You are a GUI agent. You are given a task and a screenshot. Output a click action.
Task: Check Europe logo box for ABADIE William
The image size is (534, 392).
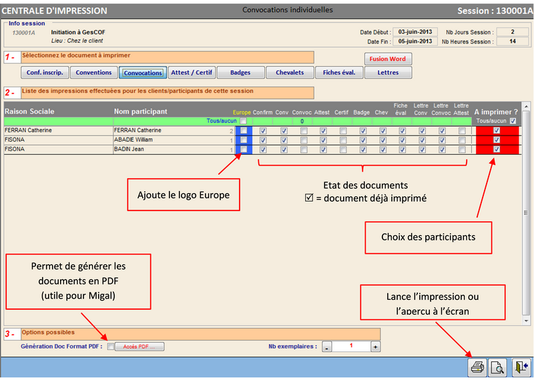[244, 140]
